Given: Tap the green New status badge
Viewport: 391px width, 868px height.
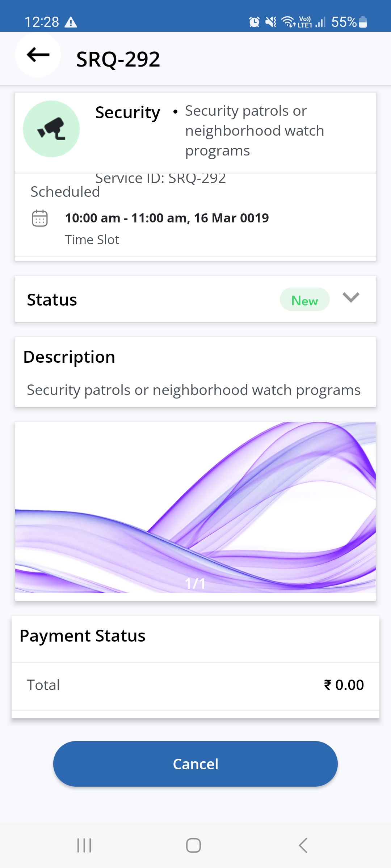Looking at the screenshot, I should point(304,299).
